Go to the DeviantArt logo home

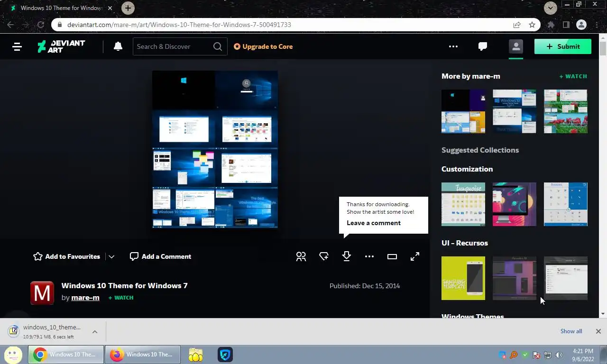(x=61, y=46)
